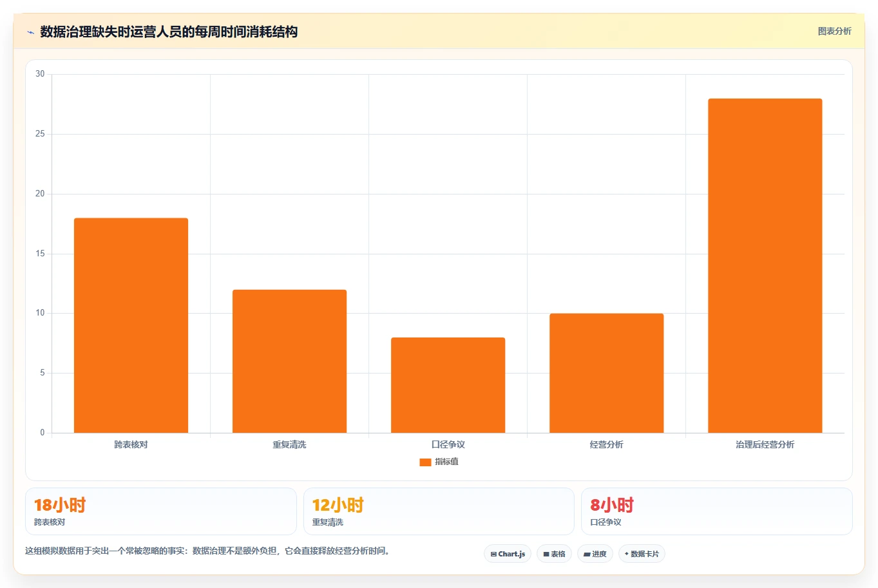Select the 重复清洗 bar in the chart
Viewport: 878px width, 588px height.
point(289,361)
